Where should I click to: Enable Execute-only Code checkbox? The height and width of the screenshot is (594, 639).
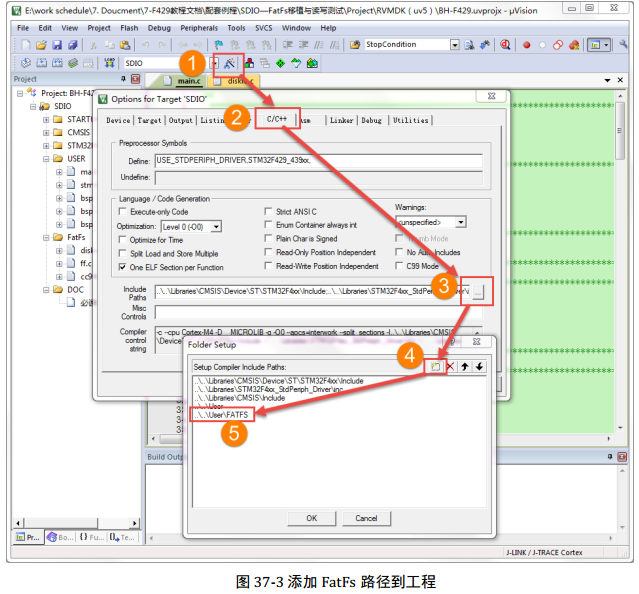pos(122,211)
